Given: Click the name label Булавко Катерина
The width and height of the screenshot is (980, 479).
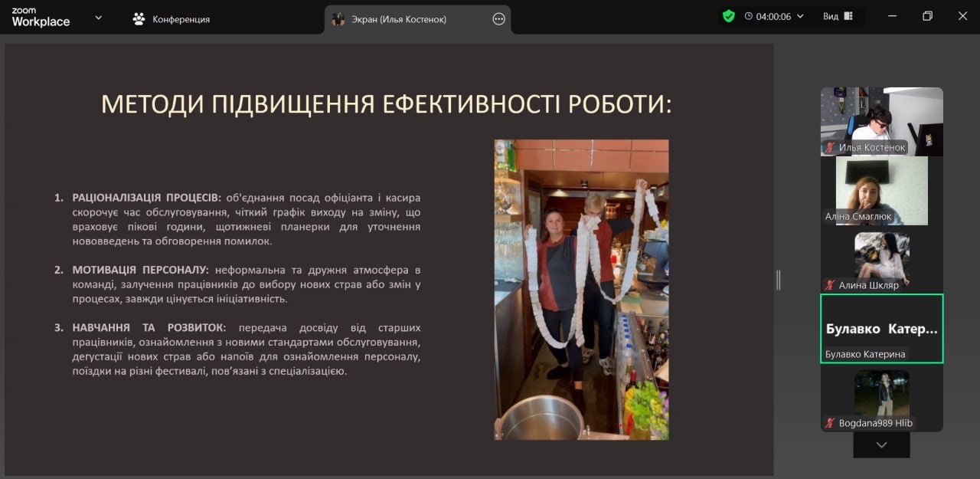Looking at the screenshot, I should click(865, 354).
